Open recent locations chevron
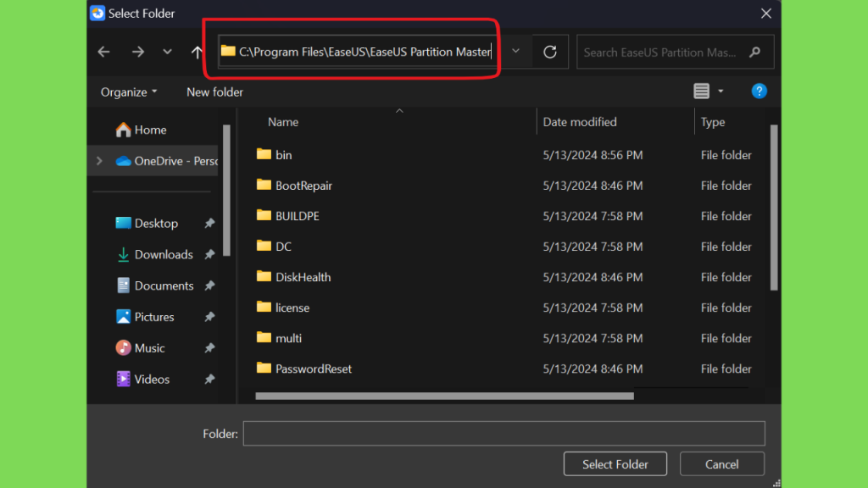Screen dimensions: 868x488 point(167,52)
